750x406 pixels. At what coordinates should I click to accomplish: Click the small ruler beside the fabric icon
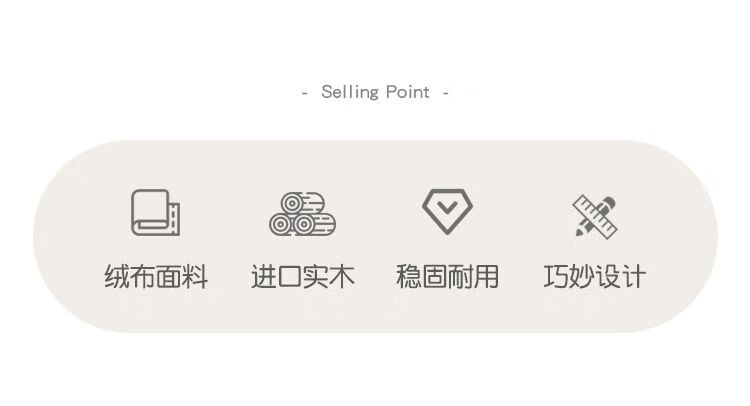pyautogui.click(x=175, y=218)
